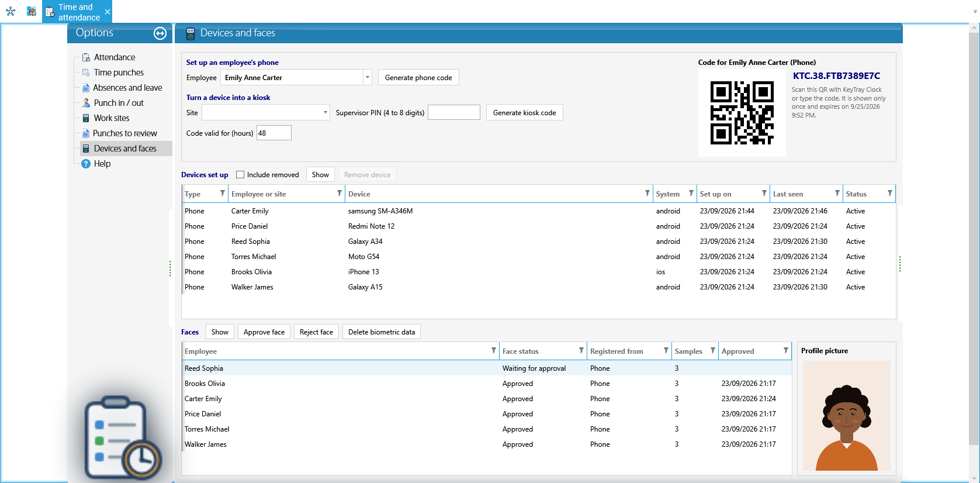
Task: Click the package box icon in tab bar
Action: [32, 11]
